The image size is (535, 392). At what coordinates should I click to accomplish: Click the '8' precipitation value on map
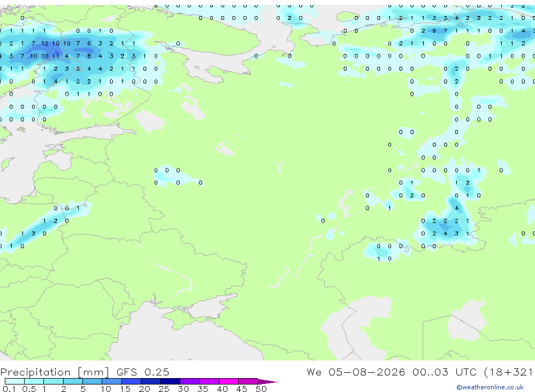point(89,56)
